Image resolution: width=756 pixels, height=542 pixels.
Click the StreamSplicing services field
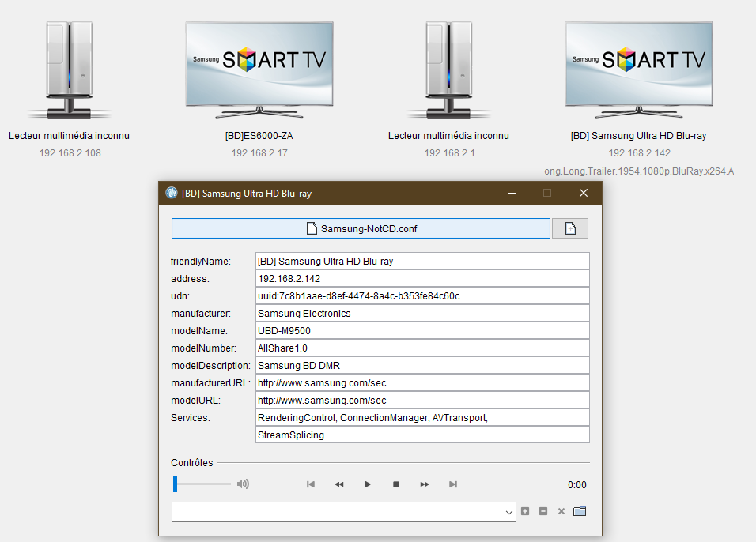[422, 435]
